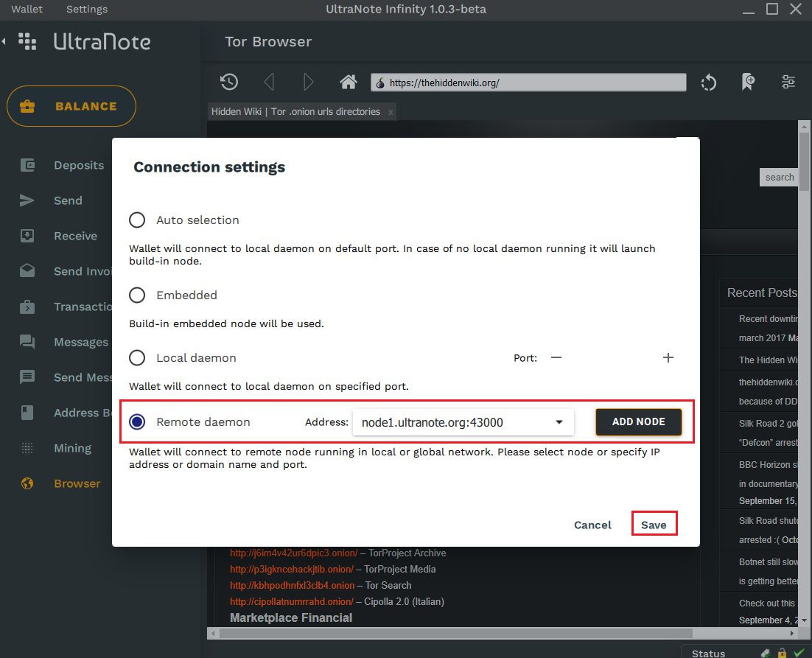Save the connection settings
The width and height of the screenshot is (812, 658).
click(654, 525)
